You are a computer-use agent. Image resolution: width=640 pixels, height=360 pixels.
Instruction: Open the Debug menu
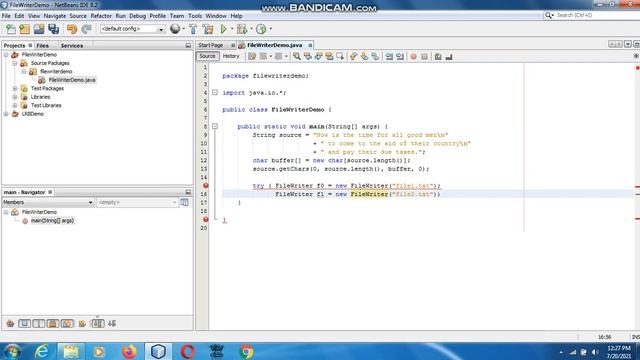(x=138, y=16)
